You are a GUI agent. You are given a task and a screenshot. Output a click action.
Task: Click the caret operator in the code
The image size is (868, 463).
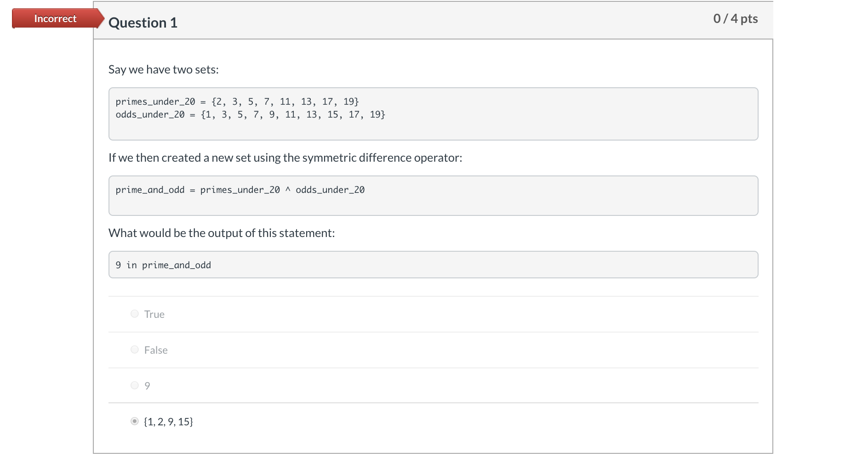pyautogui.click(x=288, y=190)
